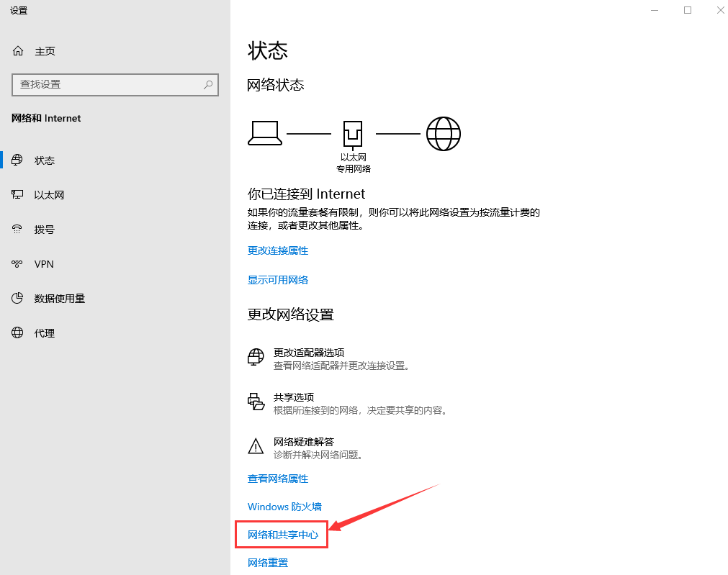
Task: Click the 更改适配器选项 adapter icon
Action: point(256,358)
